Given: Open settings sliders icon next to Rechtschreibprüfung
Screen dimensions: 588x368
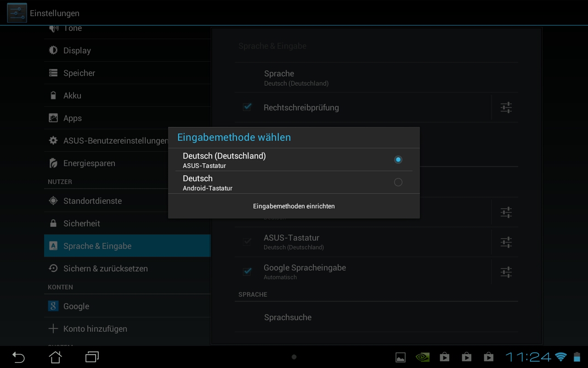Looking at the screenshot, I should pyautogui.click(x=506, y=108).
